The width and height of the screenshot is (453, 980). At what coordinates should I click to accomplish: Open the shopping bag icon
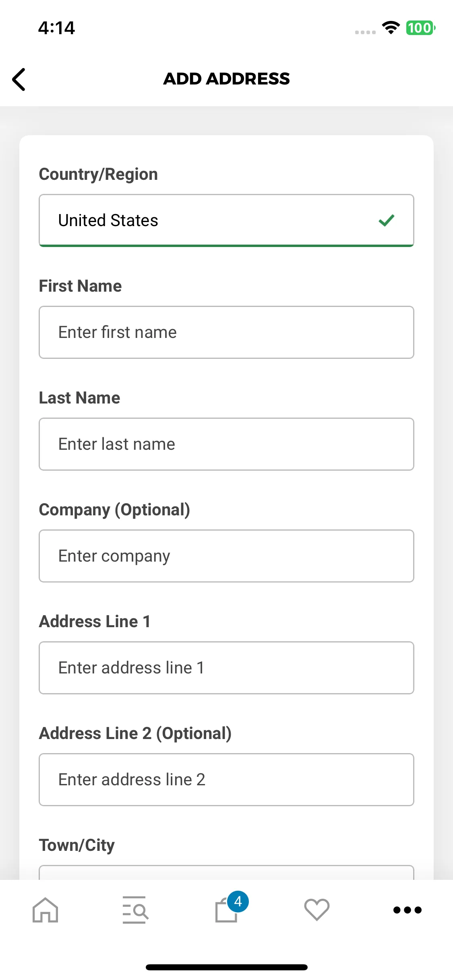point(226,910)
